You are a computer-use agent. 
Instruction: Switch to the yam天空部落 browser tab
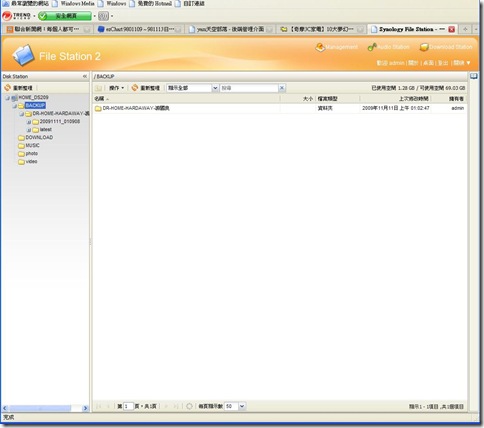click(x=230, y=29)
